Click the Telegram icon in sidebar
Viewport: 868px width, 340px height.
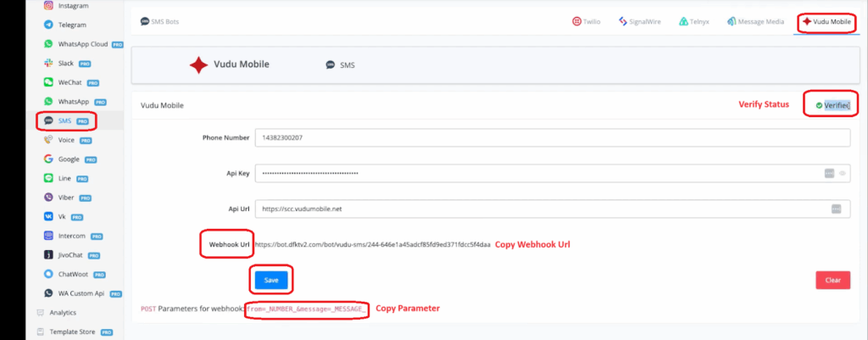[x=50, y=25]
